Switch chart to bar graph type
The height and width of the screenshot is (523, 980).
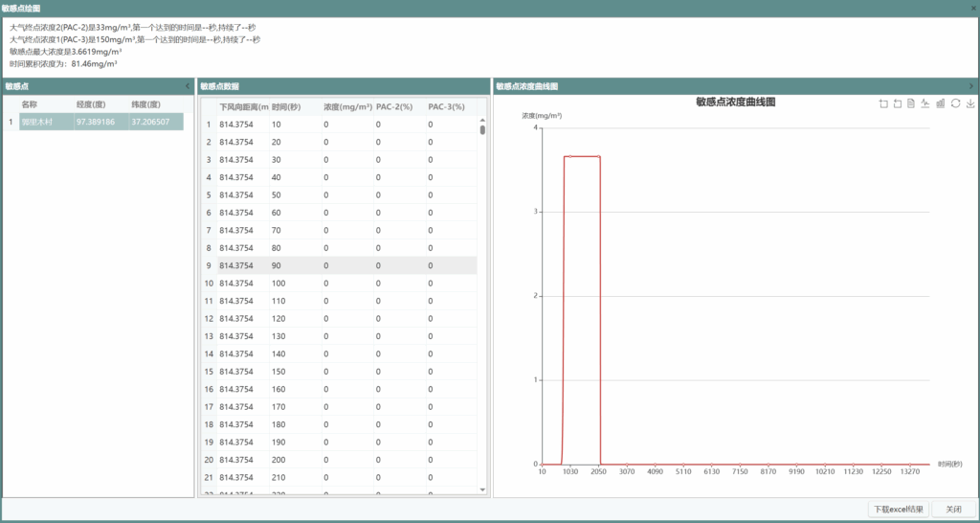tap(941, 103)
